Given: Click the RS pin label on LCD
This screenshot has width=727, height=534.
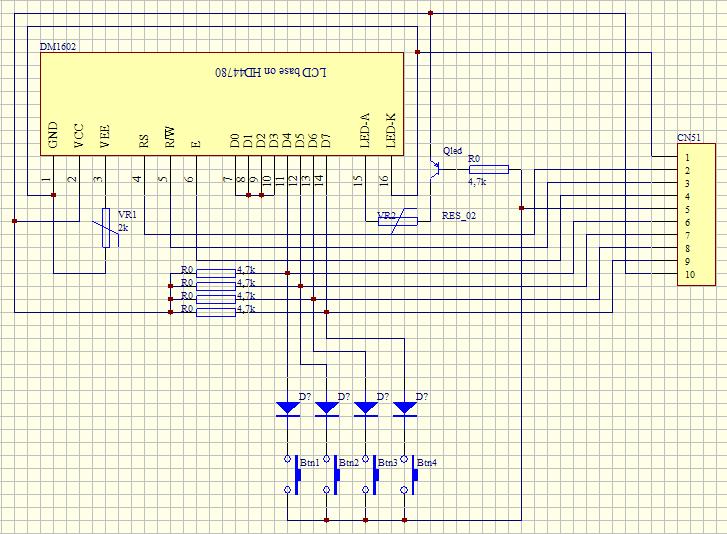Looking at the screenshot, I should (x=144, y=141).
